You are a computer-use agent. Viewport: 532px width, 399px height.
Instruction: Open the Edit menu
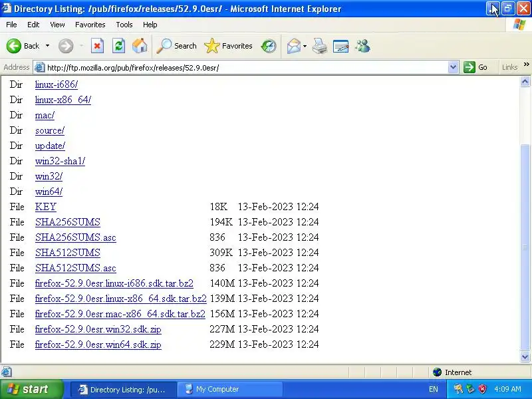tap(33, 25)
